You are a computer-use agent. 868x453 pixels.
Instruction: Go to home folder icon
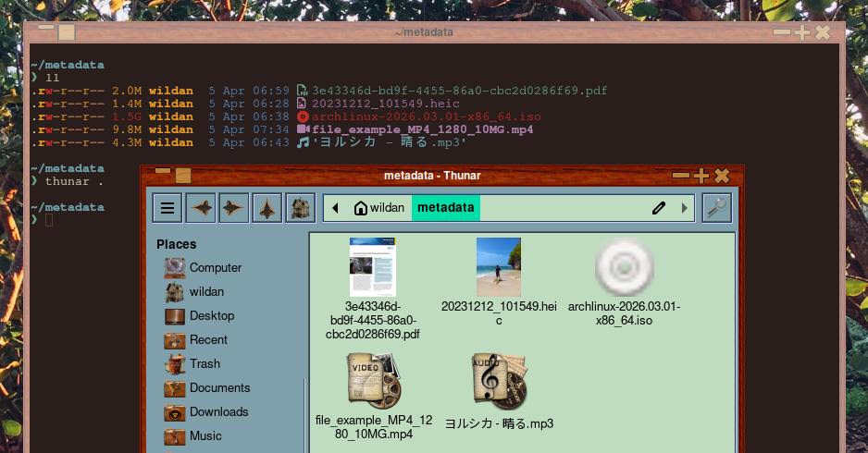point(300,208)
